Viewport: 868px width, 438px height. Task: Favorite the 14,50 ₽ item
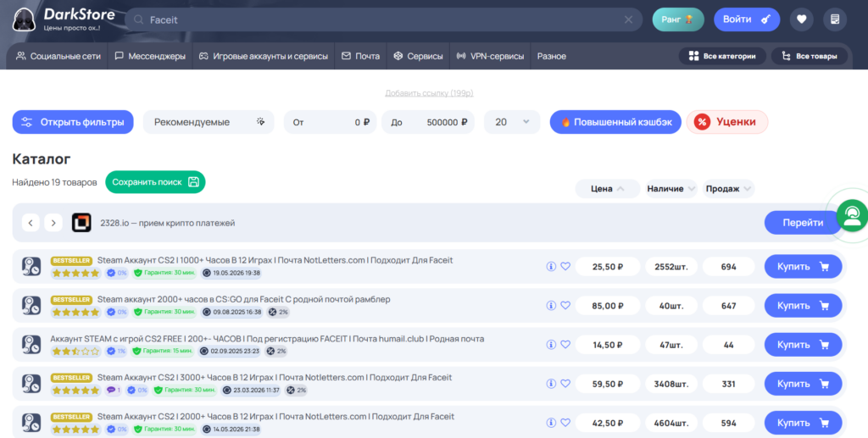(x=565, y=345)
